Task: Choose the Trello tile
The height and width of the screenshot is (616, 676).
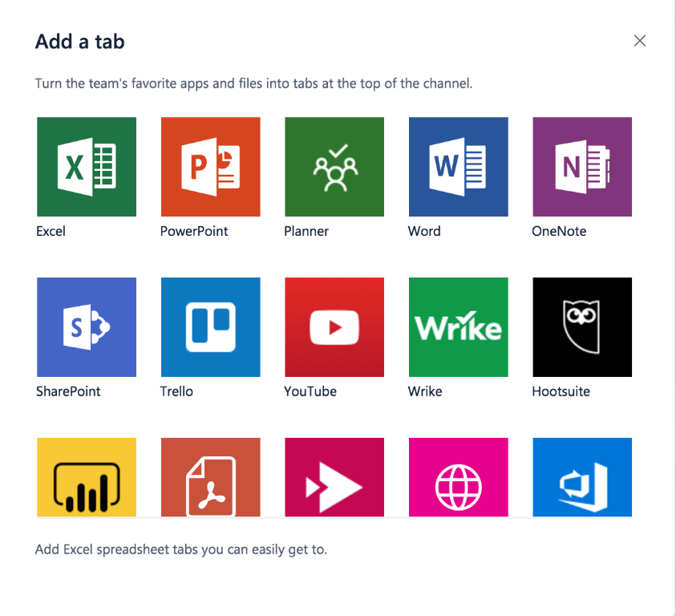Action: click(x=210, y=327)
